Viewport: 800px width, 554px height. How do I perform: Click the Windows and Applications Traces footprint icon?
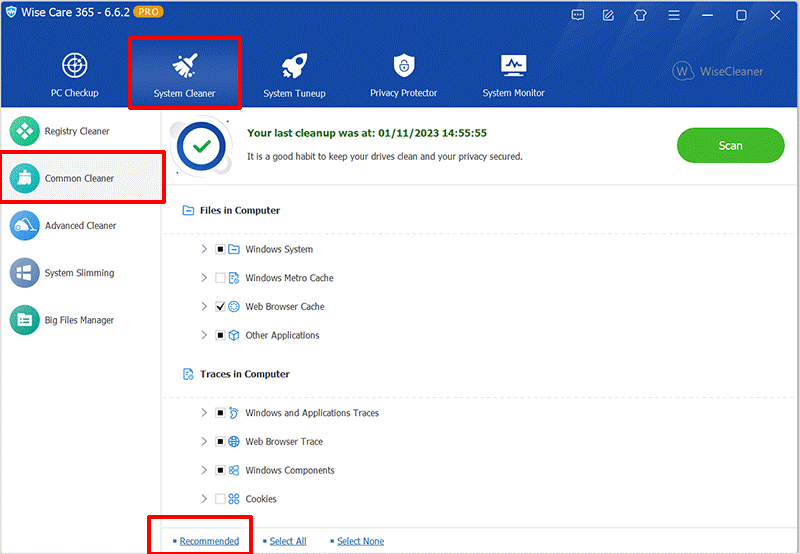[x=234, y=413]
